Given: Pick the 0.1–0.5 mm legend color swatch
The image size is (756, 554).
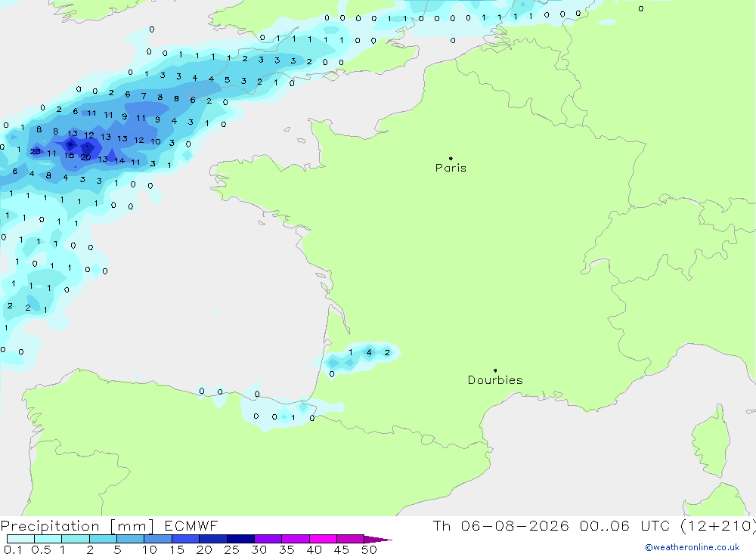Looking at the screenshot, I should (x=20, y=539).
